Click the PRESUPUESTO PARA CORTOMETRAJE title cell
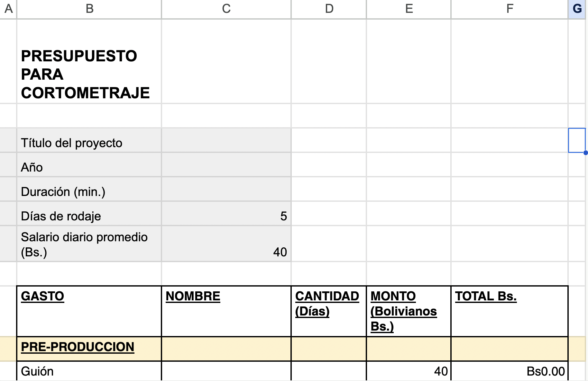The width and height of the screenshot is (588, 381). click(89, 74)
